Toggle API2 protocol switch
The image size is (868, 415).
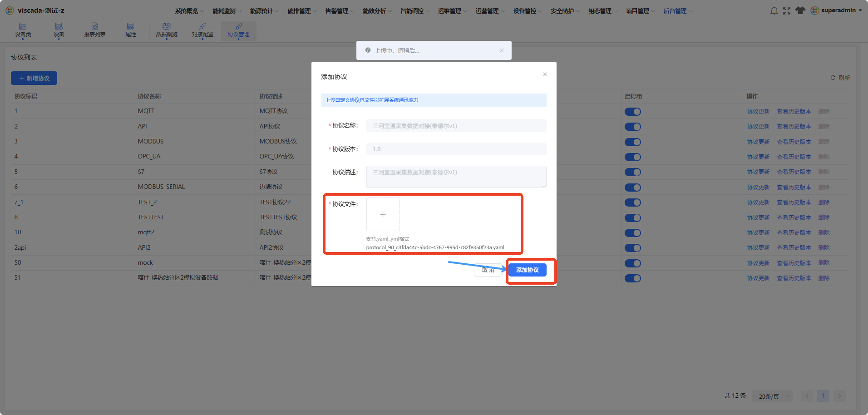(x=632, y=248)
